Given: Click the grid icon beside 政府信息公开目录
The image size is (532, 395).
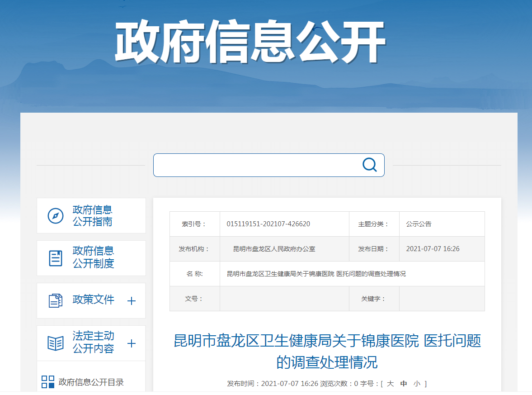Looking at the screenshot, I should coord(48,382).
